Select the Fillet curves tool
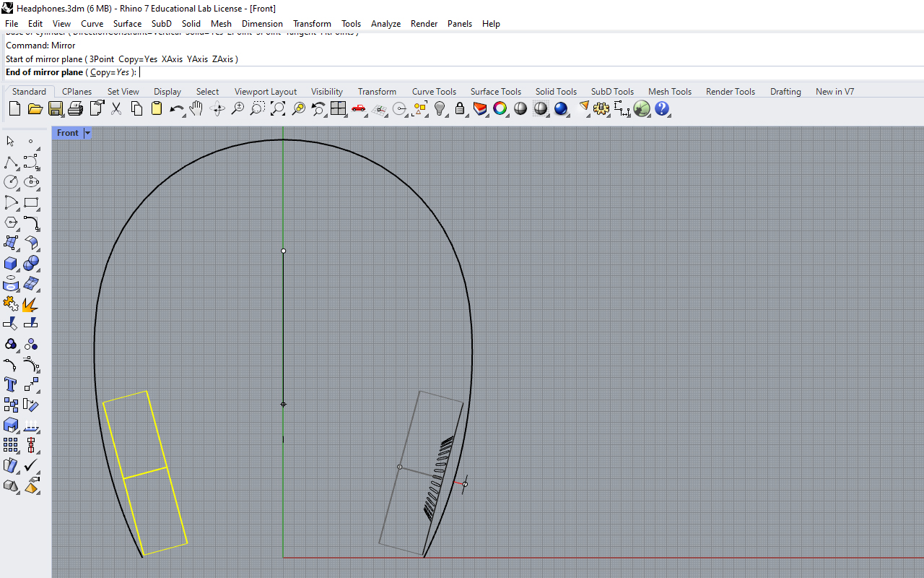924x578 pixels. pos(31,223)
